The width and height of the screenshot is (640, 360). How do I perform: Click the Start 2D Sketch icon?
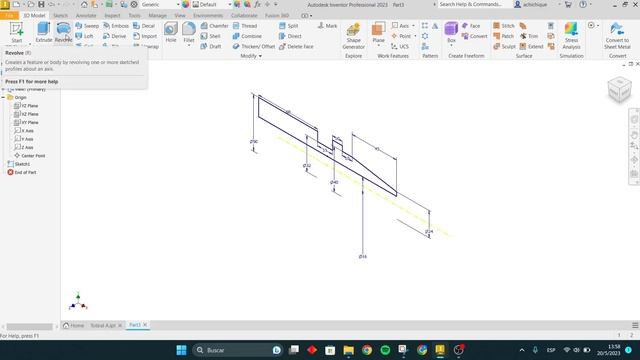tap(17, 32)
